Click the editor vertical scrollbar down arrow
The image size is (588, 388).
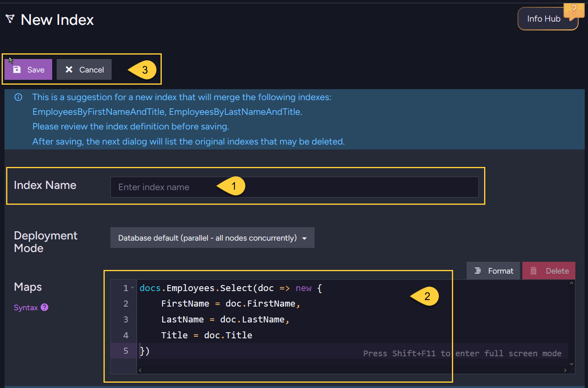pyautogui.click(x=572, y=364)
